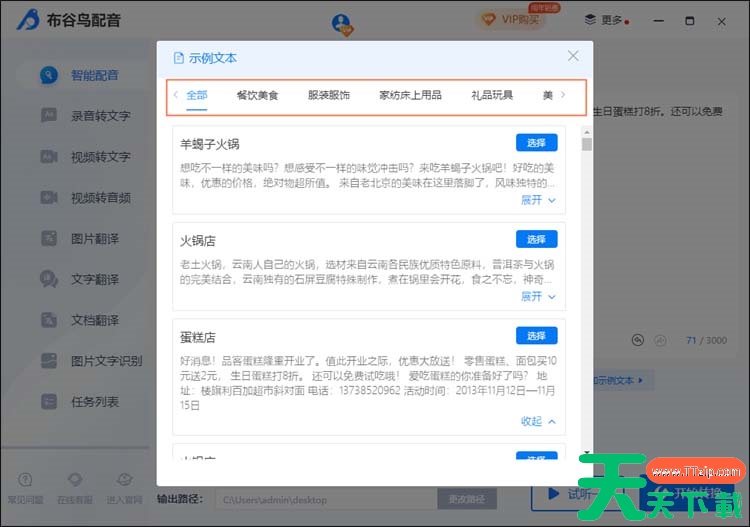Click the 火锅店 card title

pyautogui.click(x=198, y=241)
